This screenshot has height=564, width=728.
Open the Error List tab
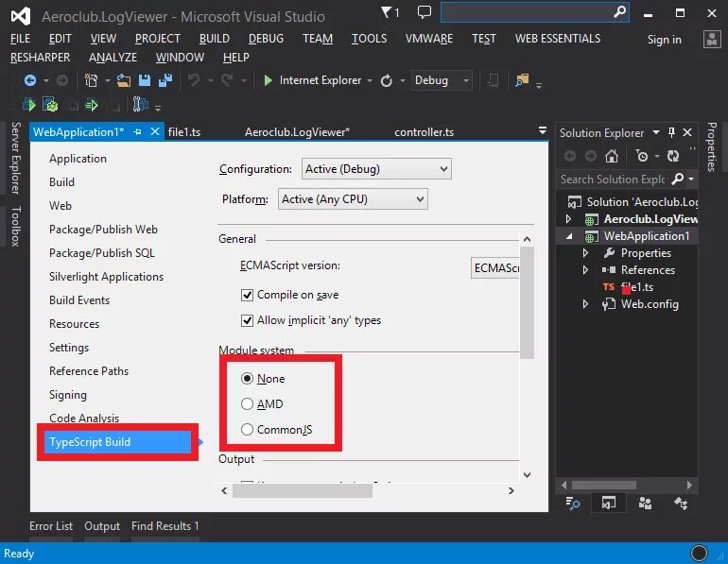(x=51, y=526)
